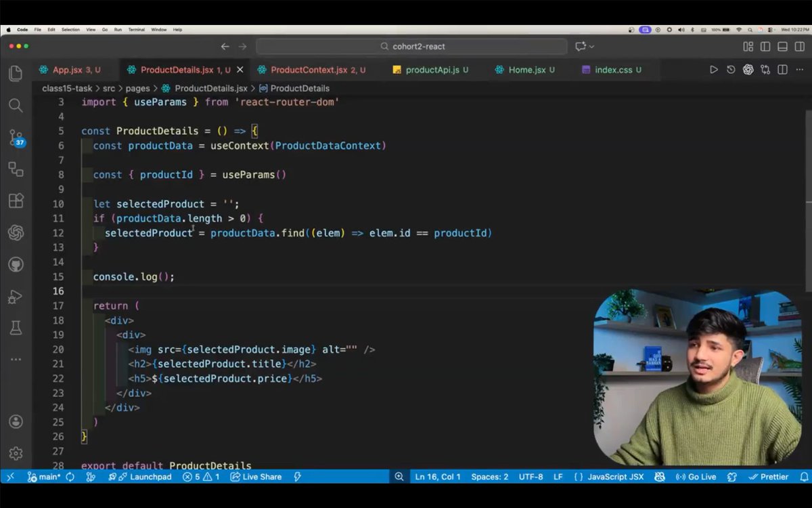
Task: Expand pages breadcrumb
Action: pyautogui.click(x=137, y=89)
